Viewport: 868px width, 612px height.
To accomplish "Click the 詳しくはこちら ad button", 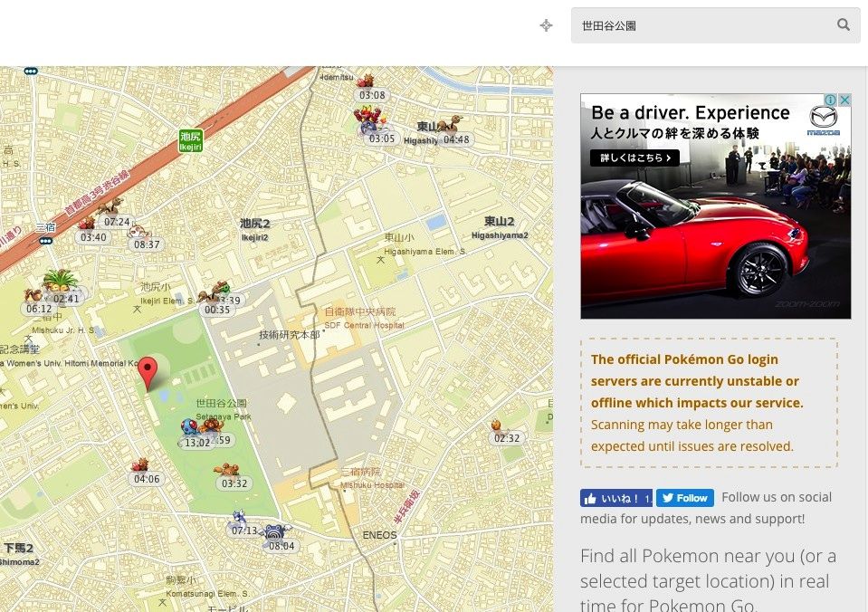I will click(x=634, y=158).
